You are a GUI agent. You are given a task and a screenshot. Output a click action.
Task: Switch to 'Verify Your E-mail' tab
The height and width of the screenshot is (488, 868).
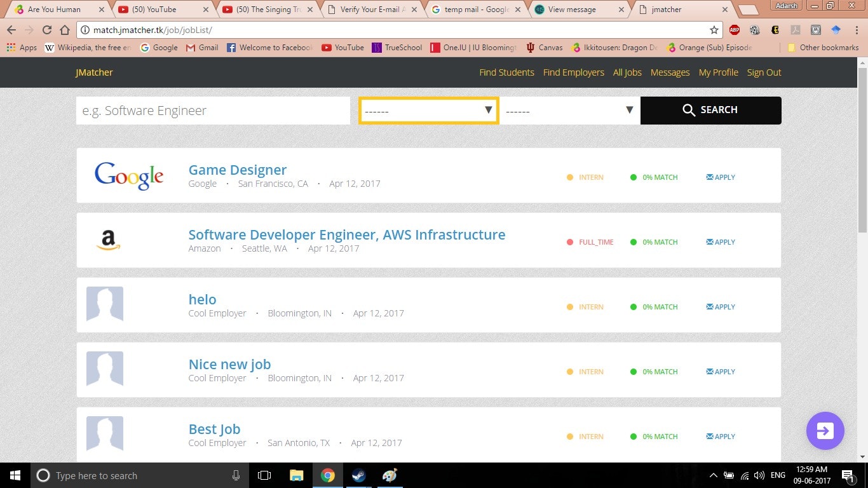tap(372, 10)
